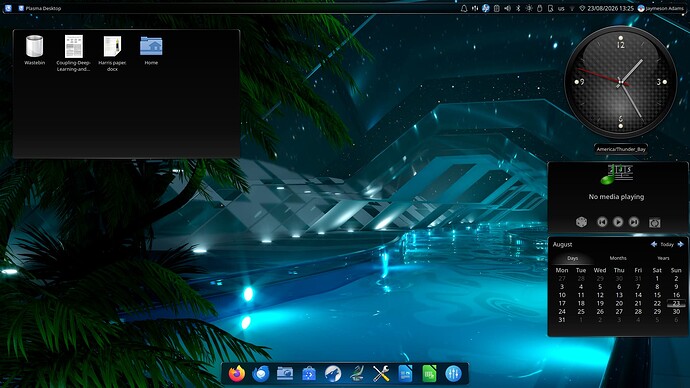690x388 pixels.
Task: Jump to Today in calendar
Action: pos(667,244)
